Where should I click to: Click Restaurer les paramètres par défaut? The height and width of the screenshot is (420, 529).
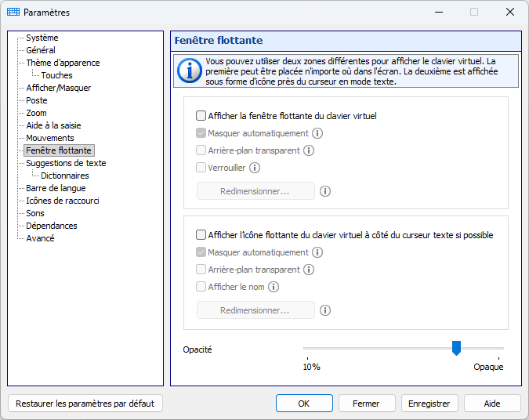point(85,404)
